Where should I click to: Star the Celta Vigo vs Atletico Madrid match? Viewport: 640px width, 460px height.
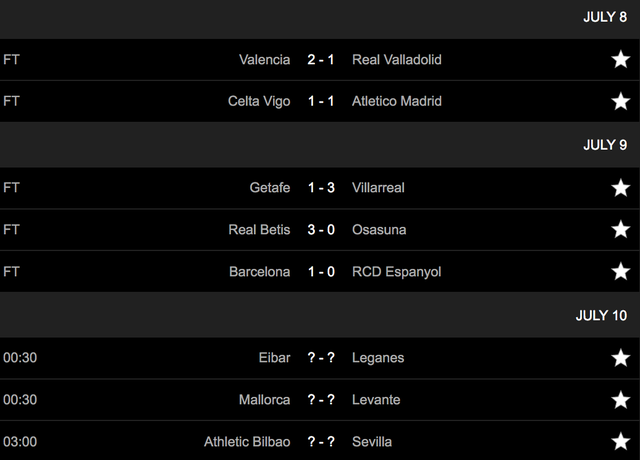coord(621,102)
